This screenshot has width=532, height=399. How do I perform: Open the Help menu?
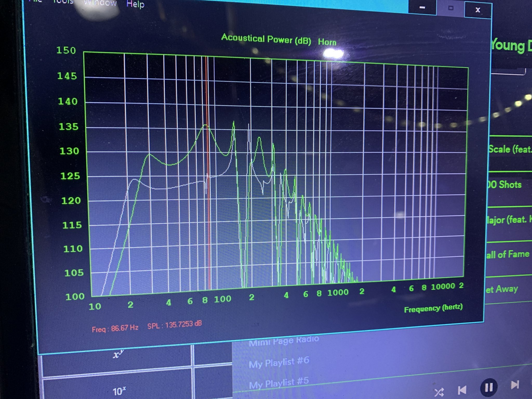click(x=135, y=4)
